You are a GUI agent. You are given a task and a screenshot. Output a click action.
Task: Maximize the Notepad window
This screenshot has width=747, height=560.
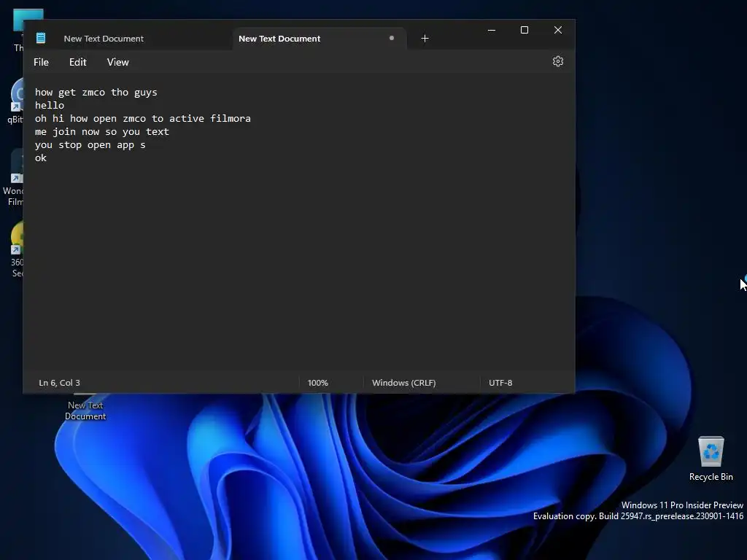525,30
